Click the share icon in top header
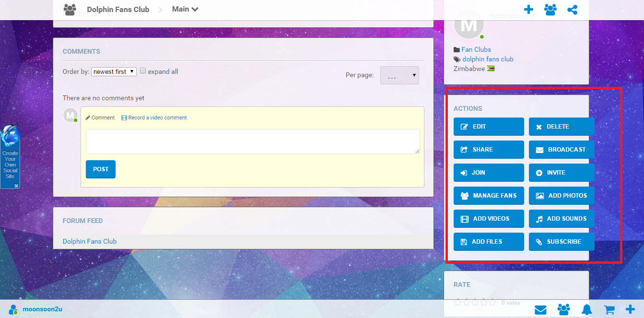The image size is (644, 318). coord(572,10)
